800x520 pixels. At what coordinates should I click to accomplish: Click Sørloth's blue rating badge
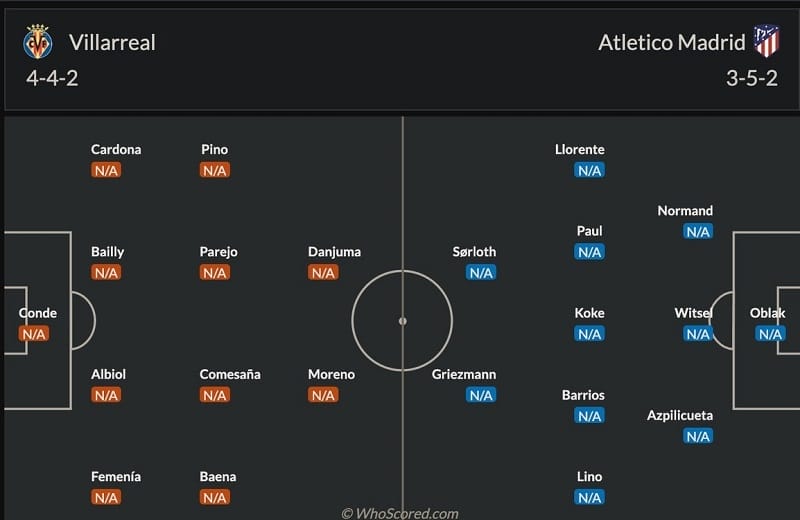(x=481, y=272)
